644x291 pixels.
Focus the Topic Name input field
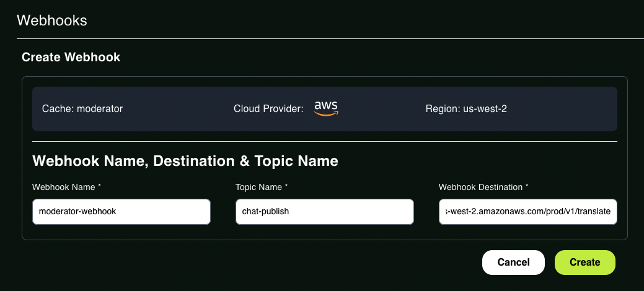(324, 212)
